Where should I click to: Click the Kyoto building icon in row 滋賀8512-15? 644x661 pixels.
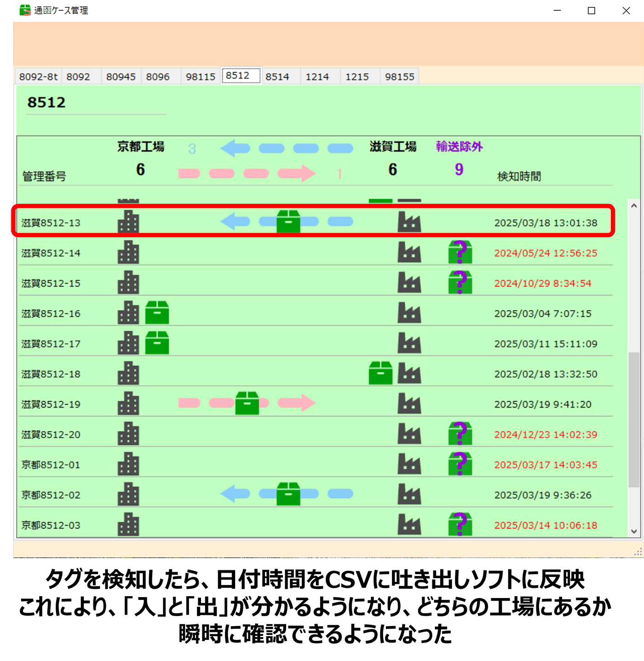[x=128, y=282]
